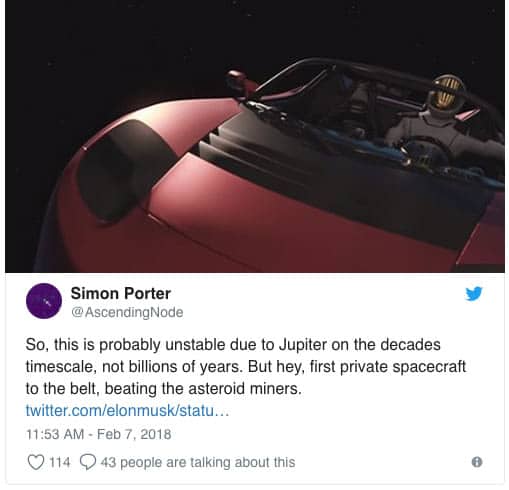Viewport: 509px width, 490px height.
Task: Click the 114 likes count
Action: [60, 462]
